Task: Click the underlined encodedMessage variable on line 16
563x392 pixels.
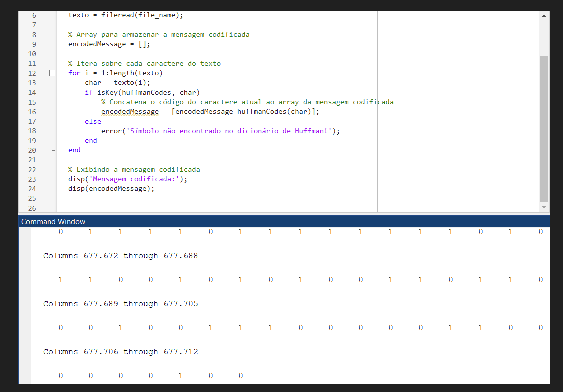Action: tap(130, 111)
